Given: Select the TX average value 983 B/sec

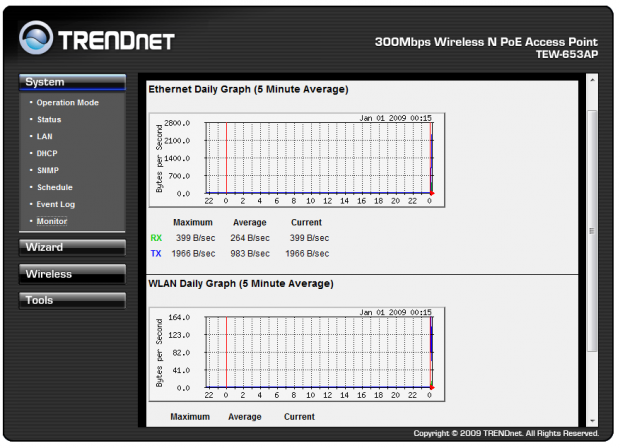Looking at the screenshot, I should (x=250, y=253).
